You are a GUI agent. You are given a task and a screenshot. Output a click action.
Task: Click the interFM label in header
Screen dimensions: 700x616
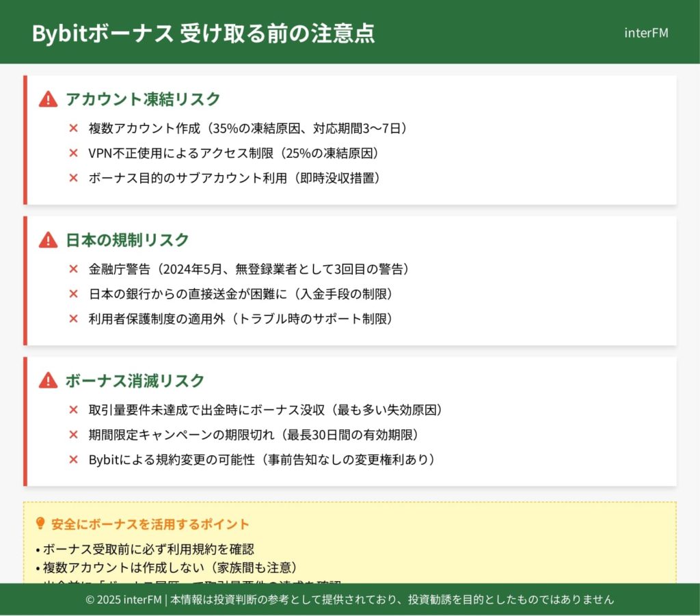point(646,33)
